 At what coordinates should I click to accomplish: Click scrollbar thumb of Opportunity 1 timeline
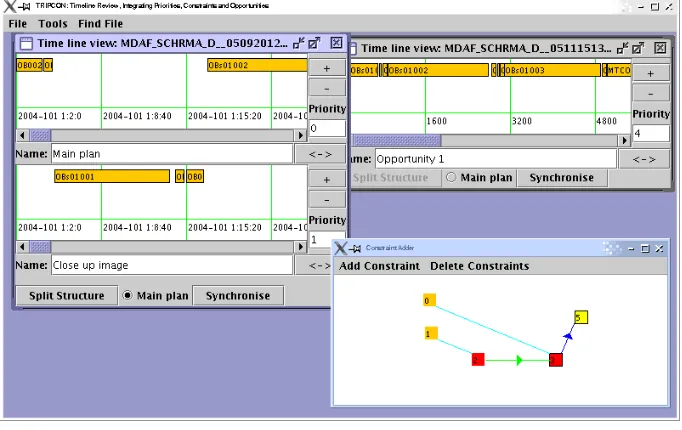397,140
